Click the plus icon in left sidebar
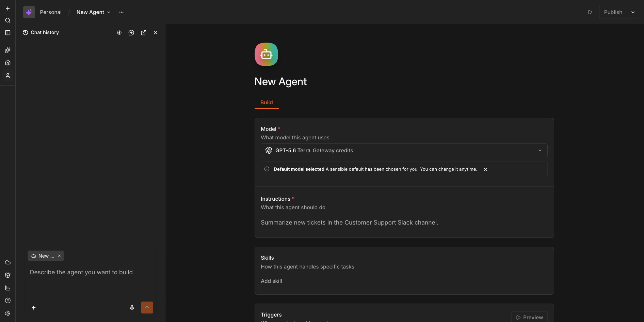Viewport: 644px width, 322px height. point(8,9)
